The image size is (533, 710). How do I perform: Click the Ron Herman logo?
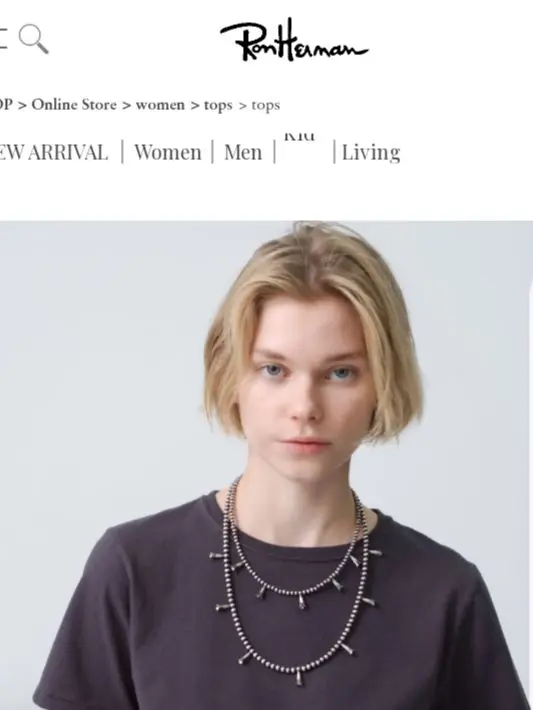pos(294,40)
